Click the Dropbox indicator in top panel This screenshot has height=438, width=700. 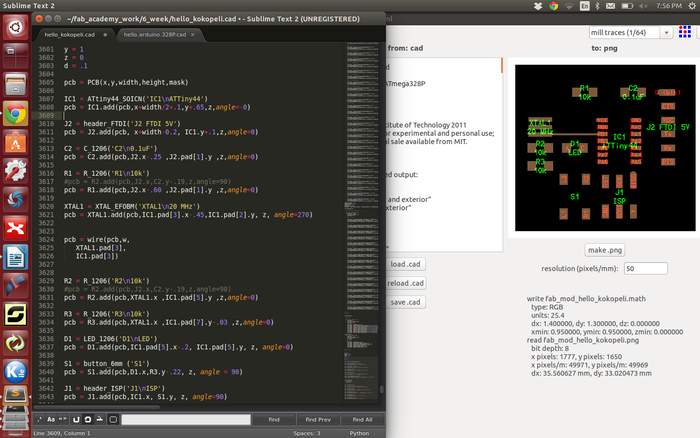[538, 6]
